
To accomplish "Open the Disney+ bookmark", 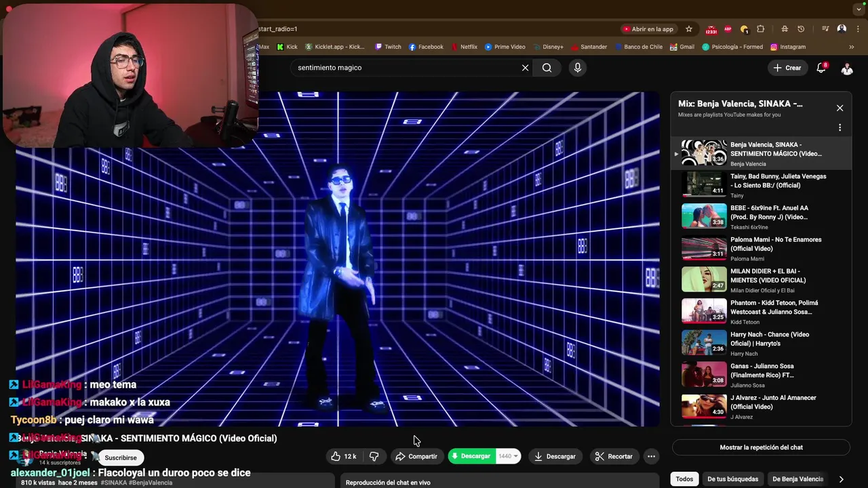I will pyautogui.click(x=547, y=47).
